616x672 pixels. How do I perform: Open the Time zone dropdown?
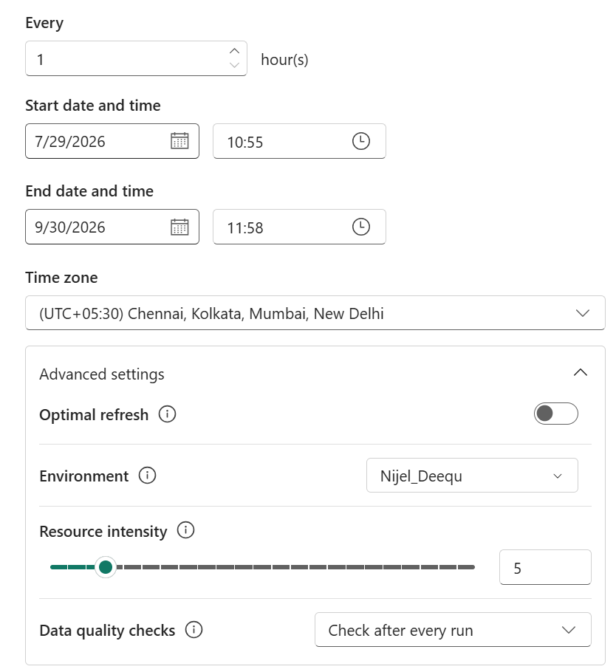(315, 313)
